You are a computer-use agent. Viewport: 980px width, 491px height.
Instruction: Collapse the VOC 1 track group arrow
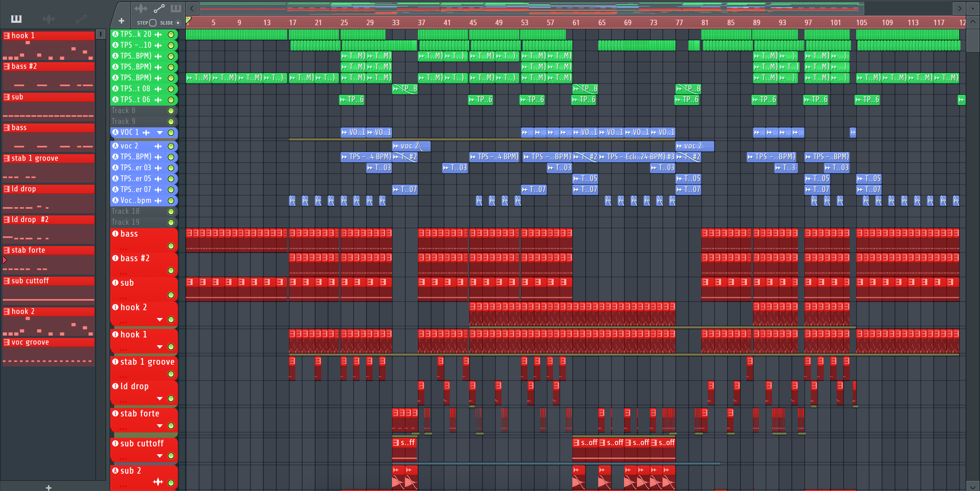160,133
